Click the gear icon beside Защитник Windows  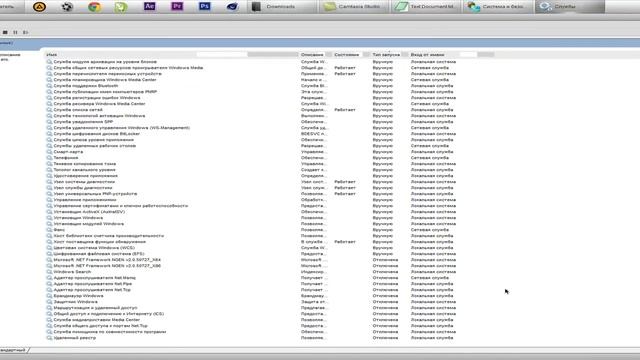(49, 302)
